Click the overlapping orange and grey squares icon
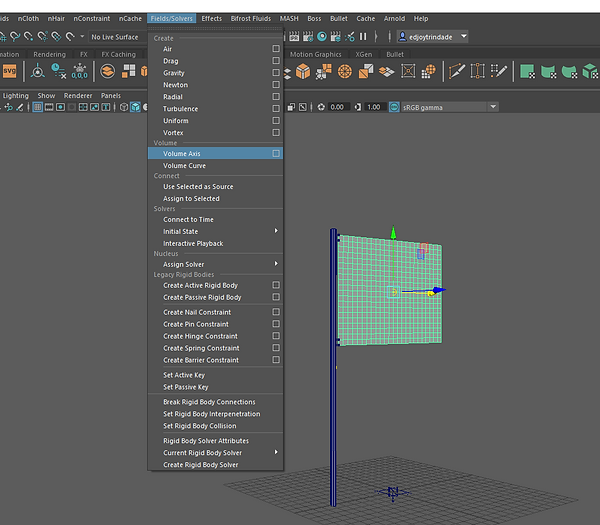This screenshot has height=525, width=600. [x=365, y=71]
